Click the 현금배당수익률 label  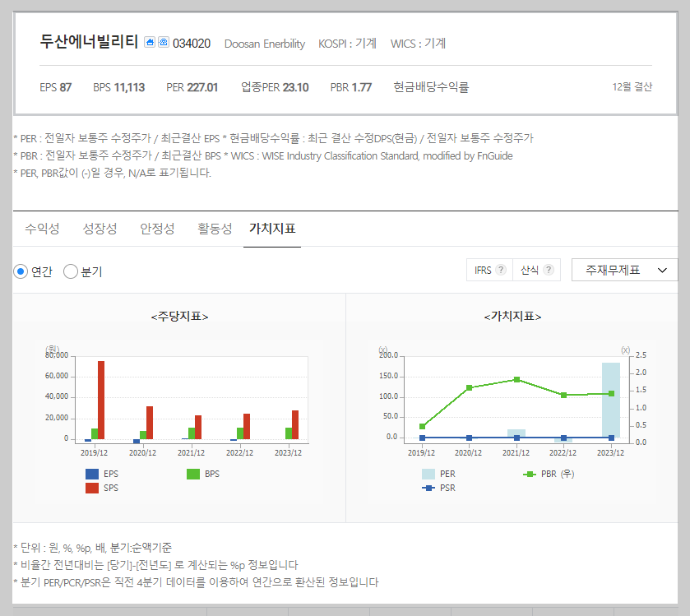click(x=431, y=87)
